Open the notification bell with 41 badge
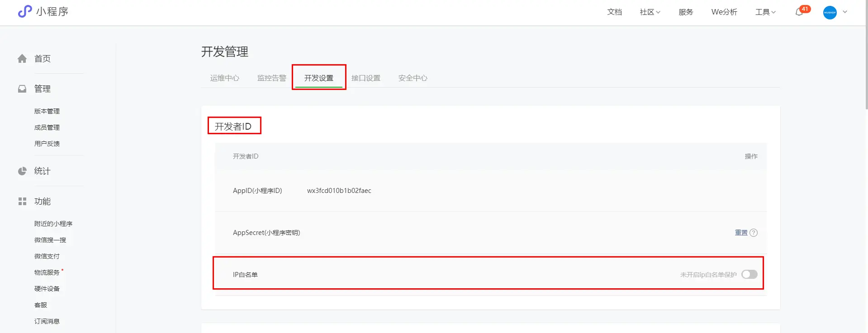This screenshot has height=333, width=868. 799,12
